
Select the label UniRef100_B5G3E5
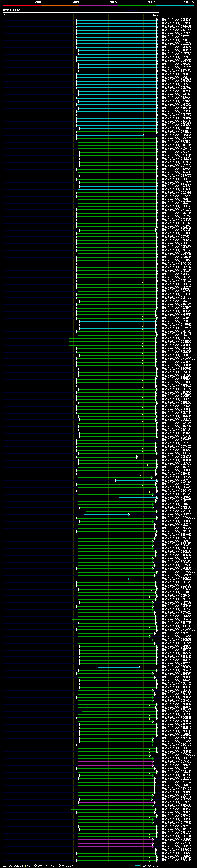click(x=176, y=541)
